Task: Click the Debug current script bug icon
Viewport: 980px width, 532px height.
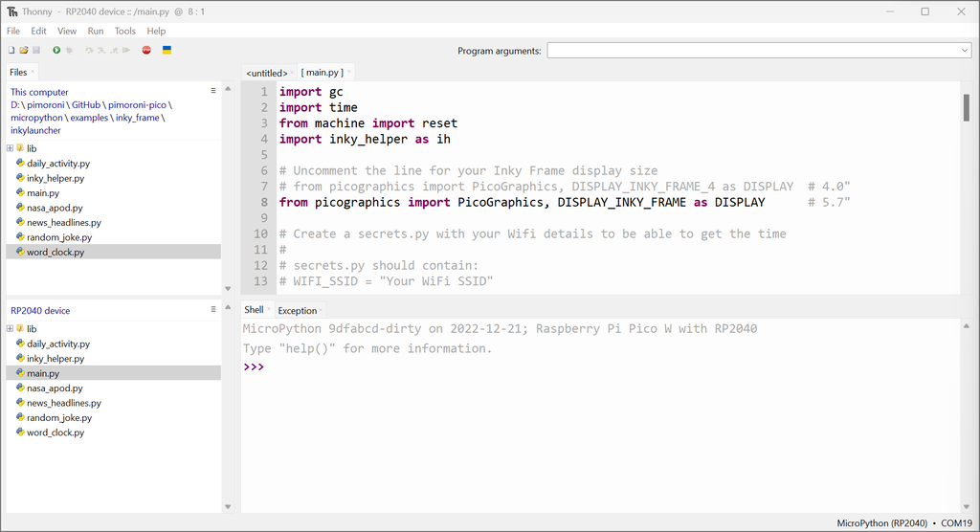Action: click(69, 50)
